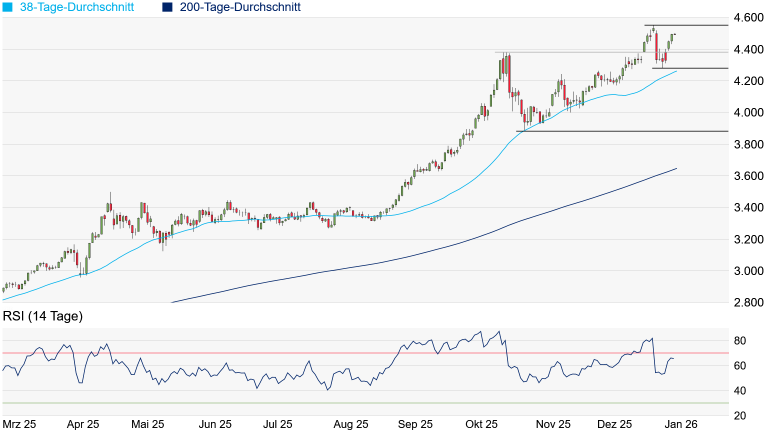
Task: Click the Jun 25 date label
Action: (x=215, y=424)
